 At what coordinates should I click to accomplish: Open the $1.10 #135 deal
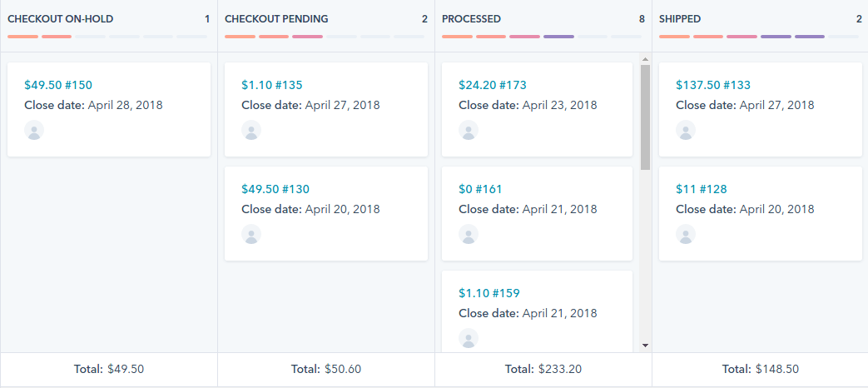click(272, 85)
